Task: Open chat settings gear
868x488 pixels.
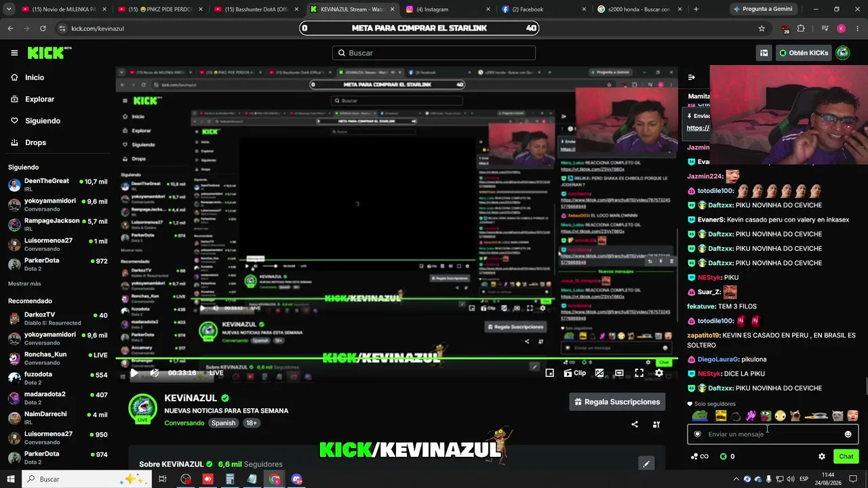Action: pos(822,457)
